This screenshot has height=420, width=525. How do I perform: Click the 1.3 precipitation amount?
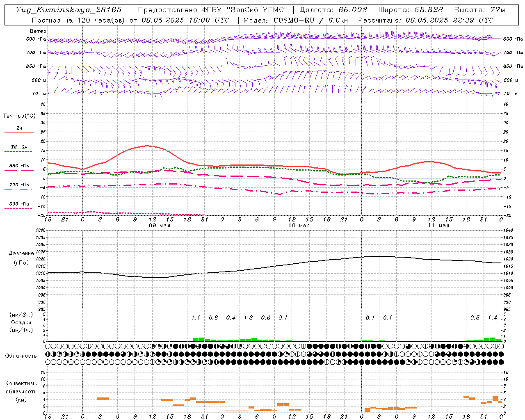click(248, 318)
